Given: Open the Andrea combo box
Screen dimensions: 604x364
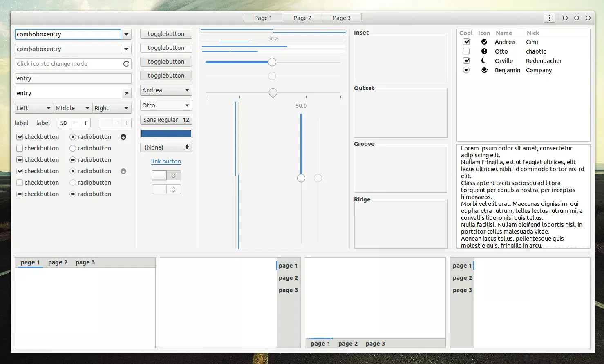Looking at the screenshot, I should pos(166,90).
